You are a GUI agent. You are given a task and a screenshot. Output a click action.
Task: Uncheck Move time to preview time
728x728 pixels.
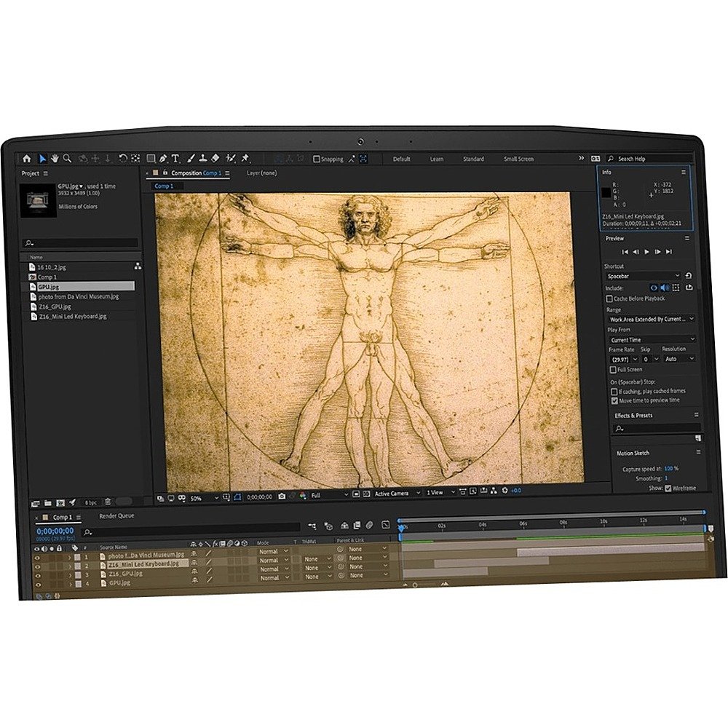tap(614, 400)
